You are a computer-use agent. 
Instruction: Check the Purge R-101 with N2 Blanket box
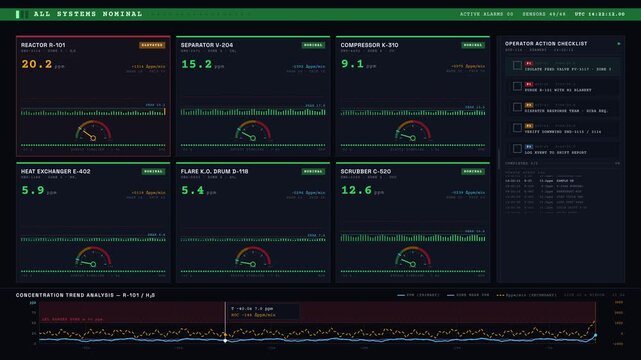[x=517, y=86]
